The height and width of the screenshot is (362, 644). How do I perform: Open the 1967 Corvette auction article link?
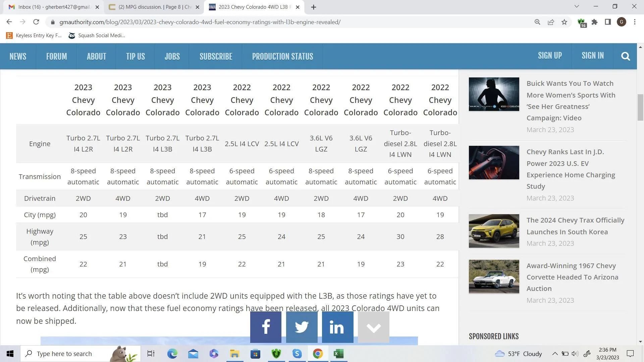pos(572,277)
